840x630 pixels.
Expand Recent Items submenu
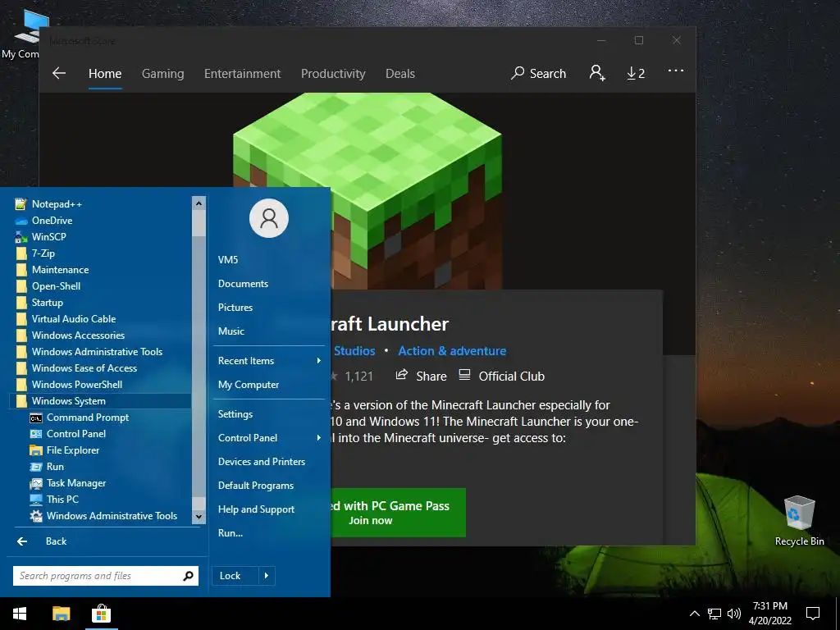pyautogui.click(x=269, y=361)
